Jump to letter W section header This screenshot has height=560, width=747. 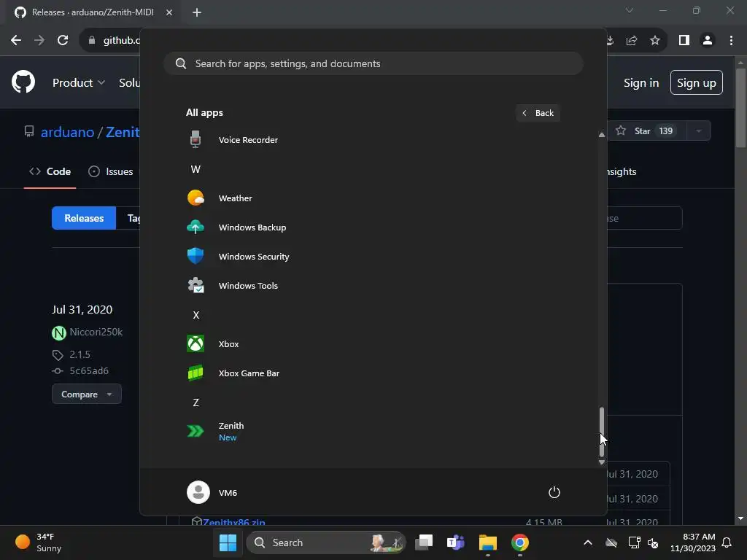pos(196,169)
